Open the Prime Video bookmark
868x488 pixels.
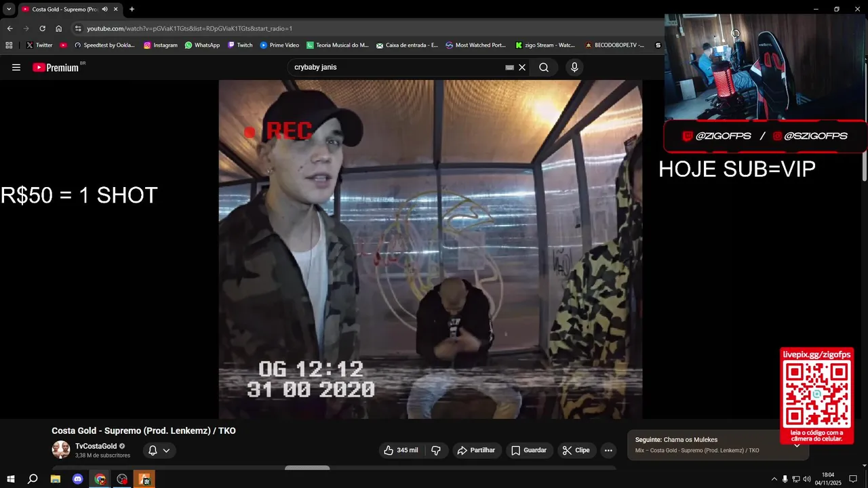[x=279, y=45]
